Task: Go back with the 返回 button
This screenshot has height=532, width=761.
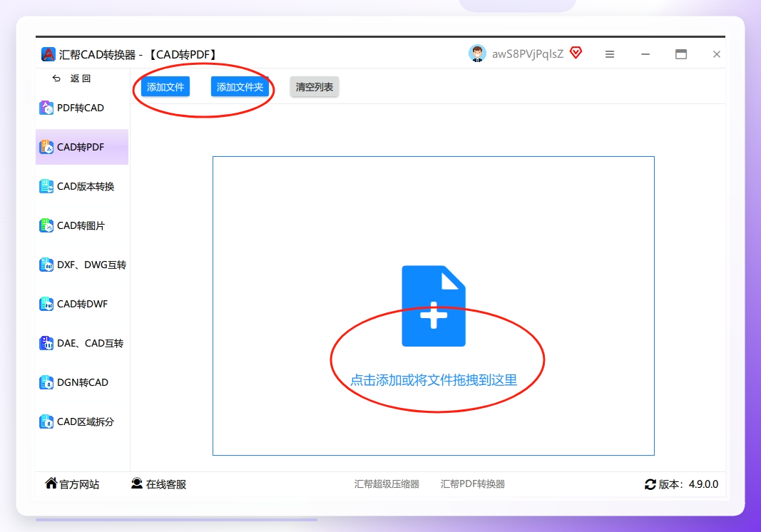Action: 71,78
